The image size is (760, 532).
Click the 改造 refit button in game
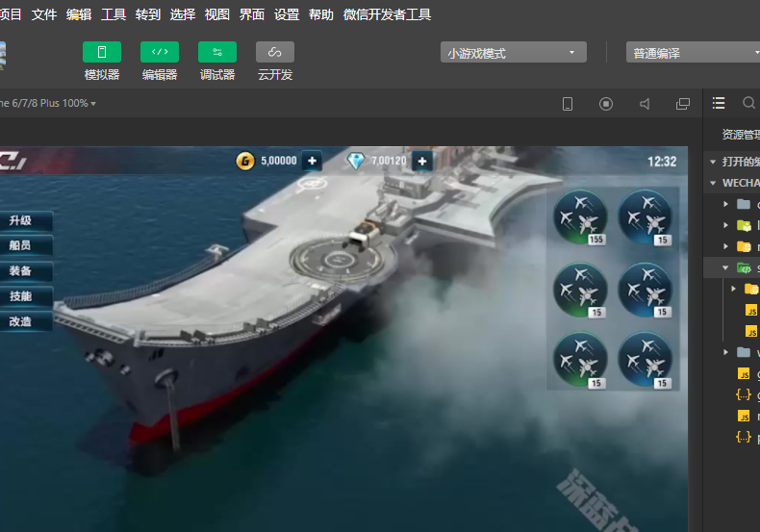[x=25, y=321]
